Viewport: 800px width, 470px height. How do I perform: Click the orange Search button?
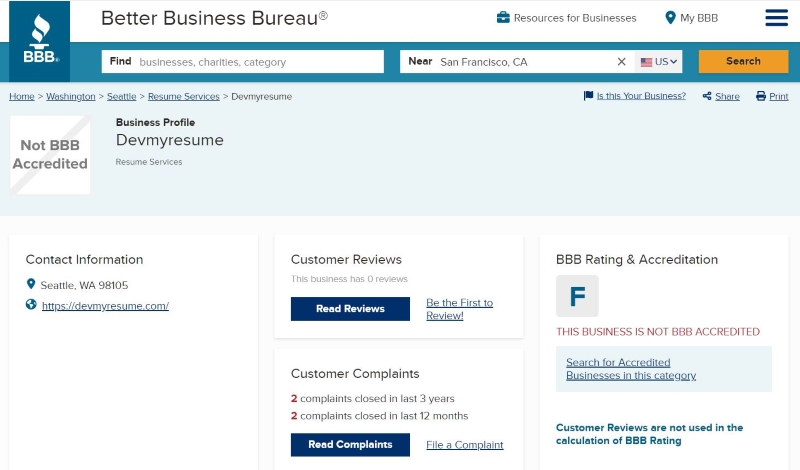pyautogui.click(x=743, y=61)
